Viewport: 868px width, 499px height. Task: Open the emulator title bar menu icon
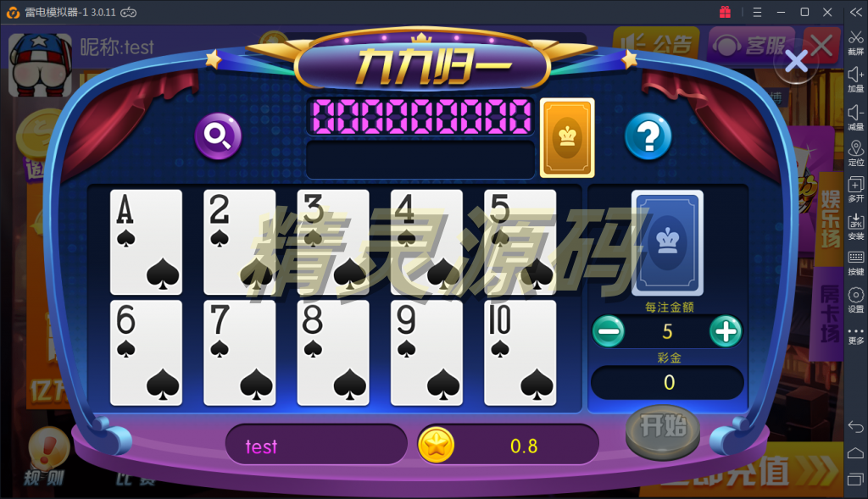tap(757, 12)
